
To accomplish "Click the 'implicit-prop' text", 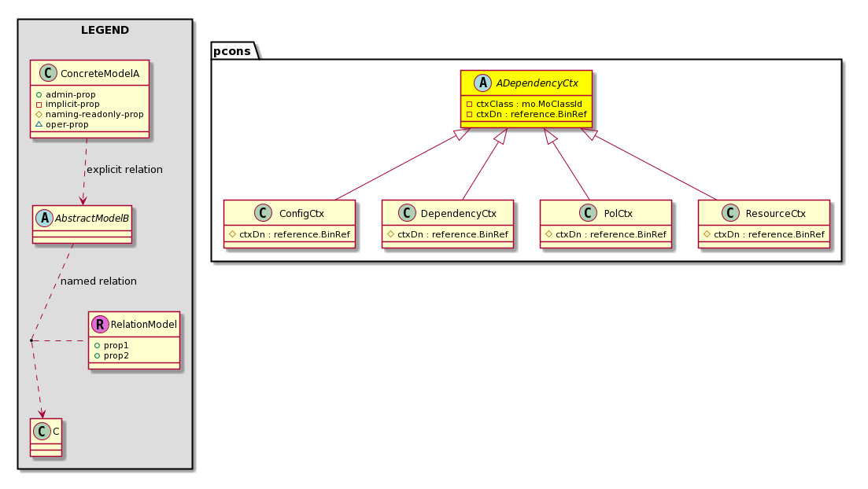I will (x=72, y=105).
